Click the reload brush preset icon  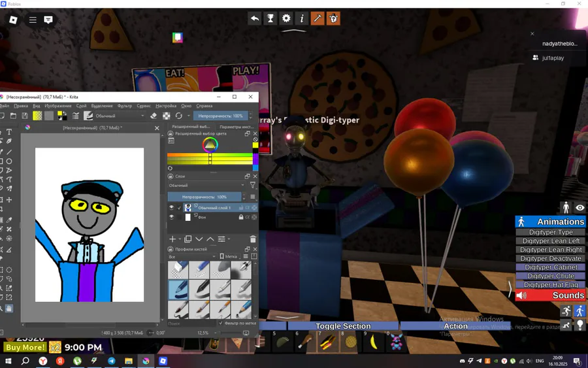(179, 116)
